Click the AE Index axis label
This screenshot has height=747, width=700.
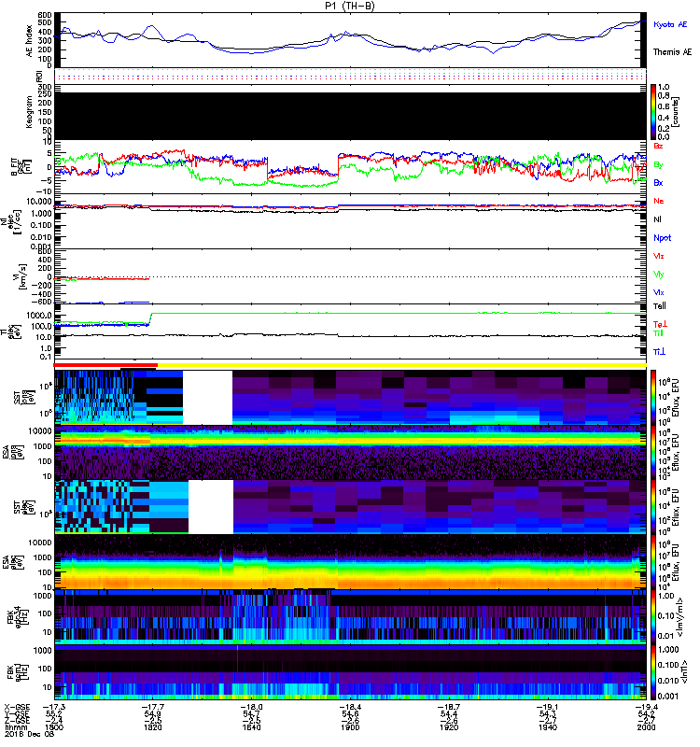[x=30, y=41]
